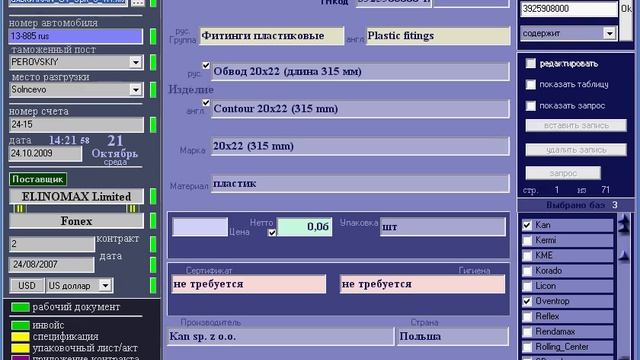The height and width of the screenshot is (360, 640).
Task: Check the KME database
Action: pyautogui.click(x=527, y=256)
